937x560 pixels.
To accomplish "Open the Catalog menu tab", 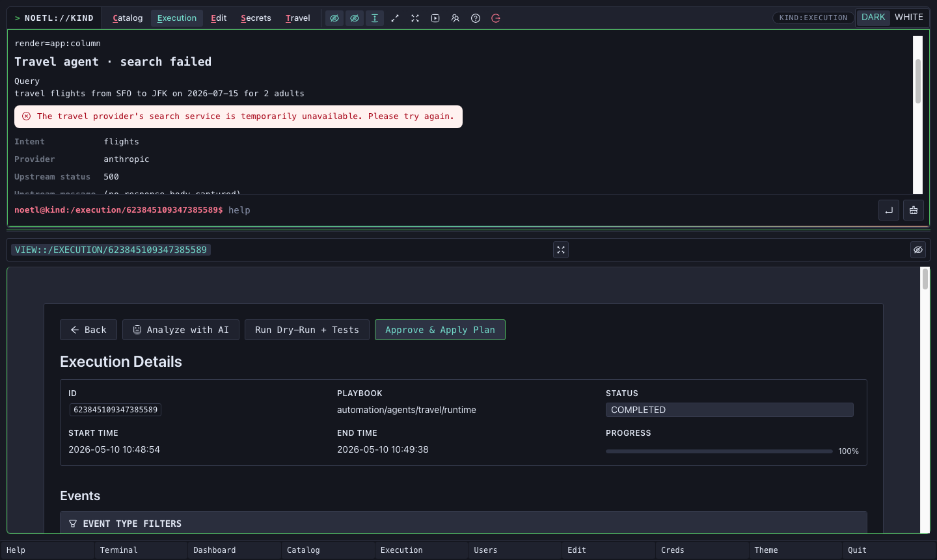I will (128, 18).
